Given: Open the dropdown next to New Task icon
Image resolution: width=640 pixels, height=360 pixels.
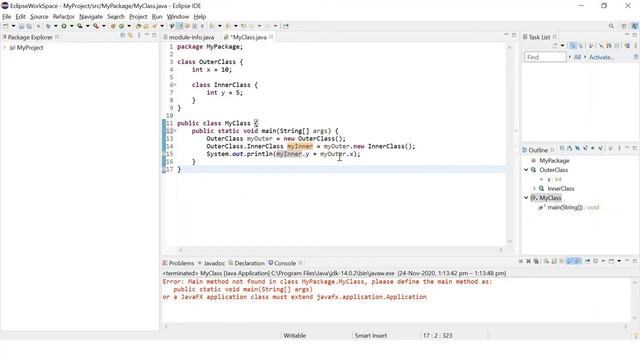Looking at the screenshot, I should tap(562, 46).
